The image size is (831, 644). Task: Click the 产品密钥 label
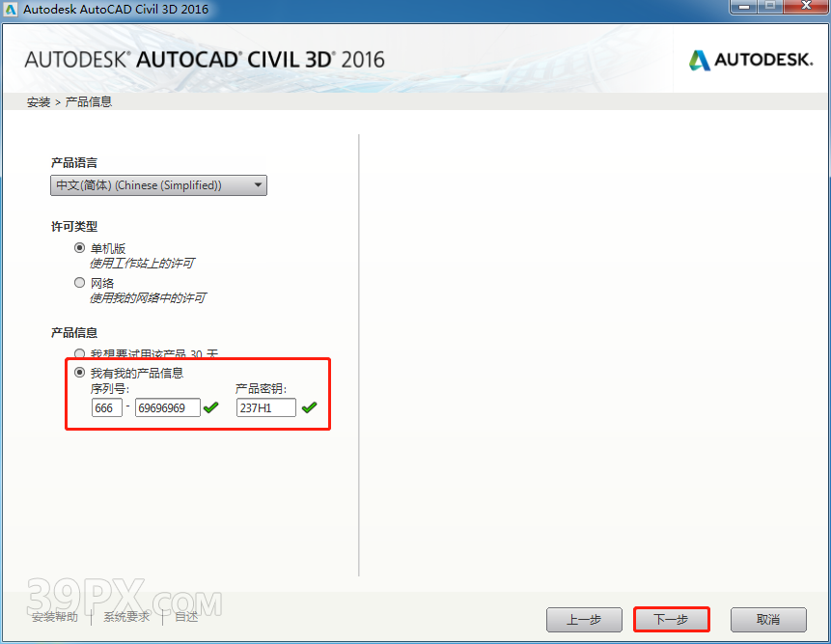pyautogui.click(x=261, y=389)
